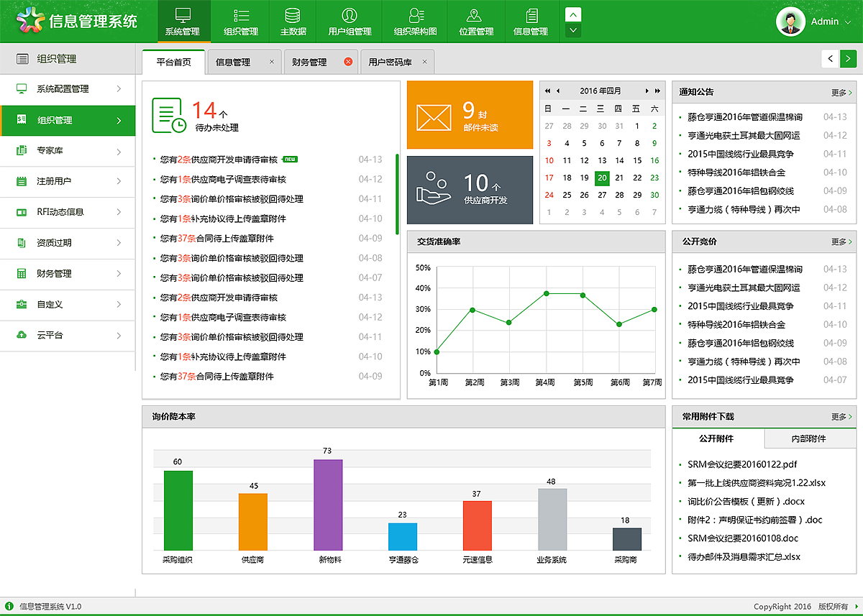Go to next month on the calendar
This screenshot has height=616, width=863.
coord(646,91)
